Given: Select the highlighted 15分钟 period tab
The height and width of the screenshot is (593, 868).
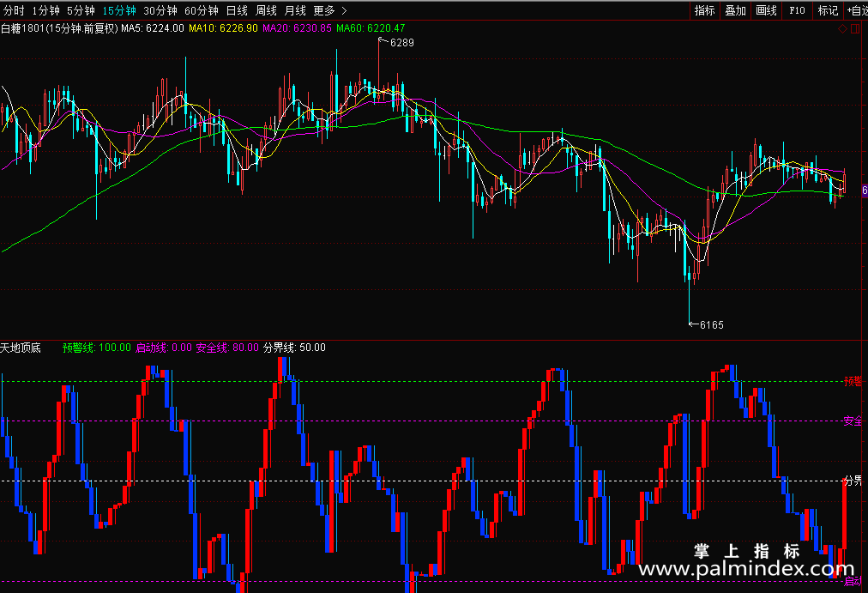Looking at the screenshot, I should click(x=119, y=10).
